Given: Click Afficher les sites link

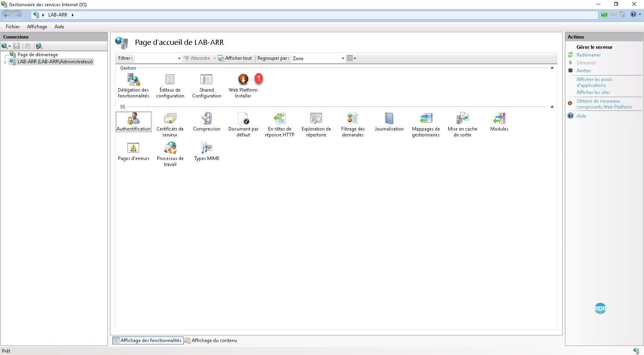Looking at the screenshot, I should tap(593, 92).
